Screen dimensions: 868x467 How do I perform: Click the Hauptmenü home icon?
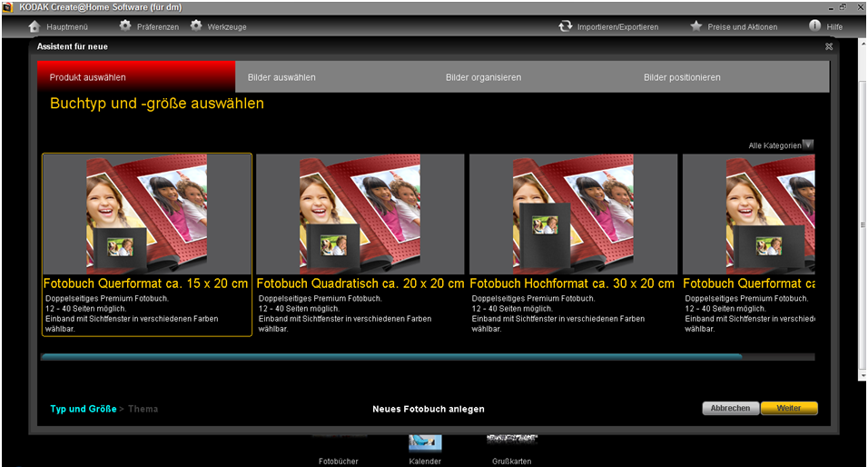[34, 26]
